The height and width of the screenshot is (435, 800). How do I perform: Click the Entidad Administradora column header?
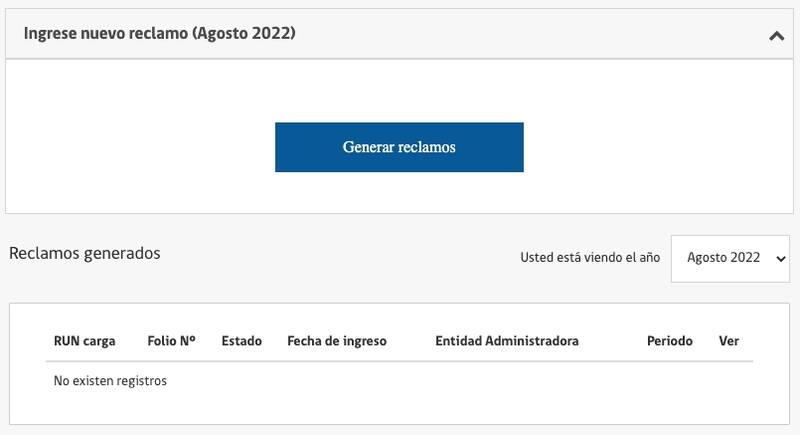[x=506, y=341]
